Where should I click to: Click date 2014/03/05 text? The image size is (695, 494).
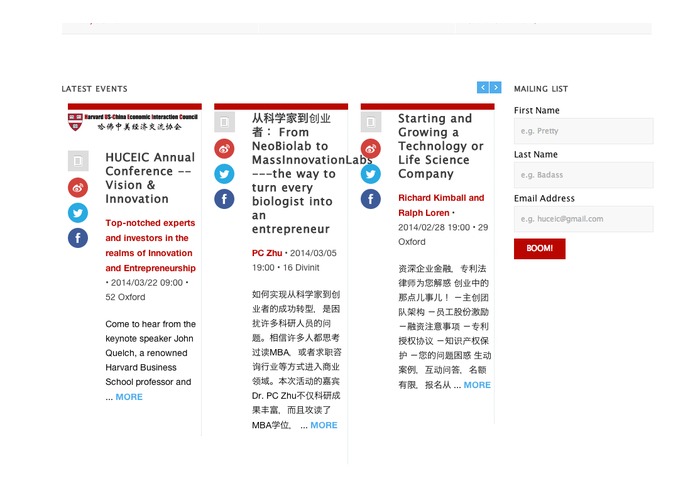pyautogui.click(x=313, y=253)
